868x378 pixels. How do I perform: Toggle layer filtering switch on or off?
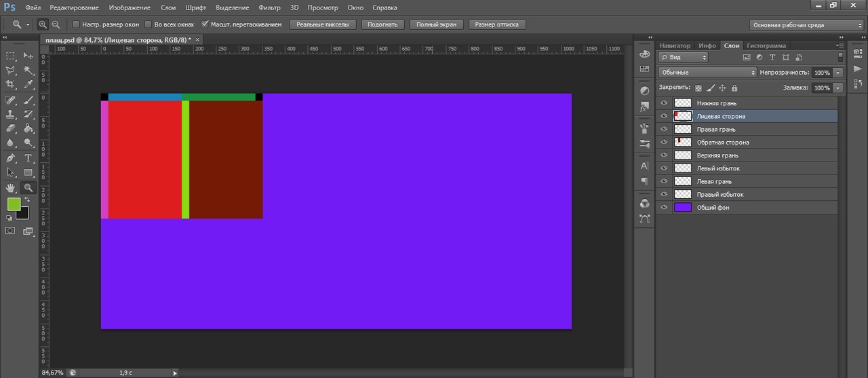[841, 58]
